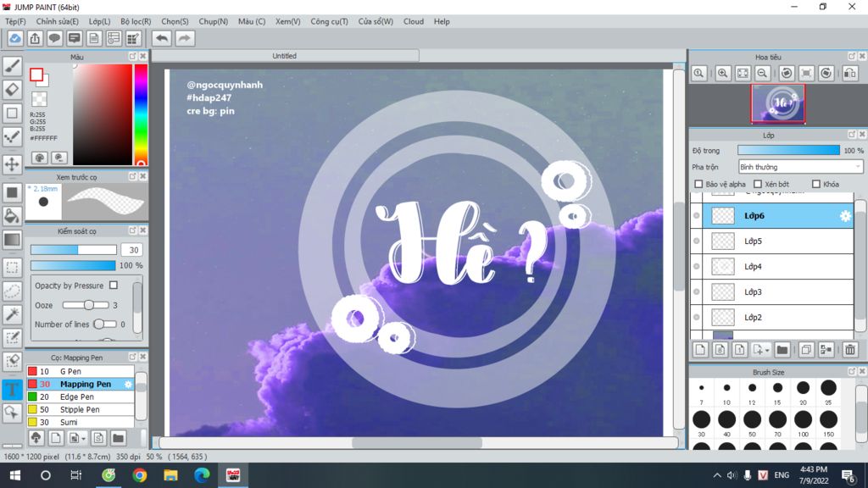Toggle visibility of Lớp5 layer
Viewport: 868px width, 488px height.
click(697, 241)
